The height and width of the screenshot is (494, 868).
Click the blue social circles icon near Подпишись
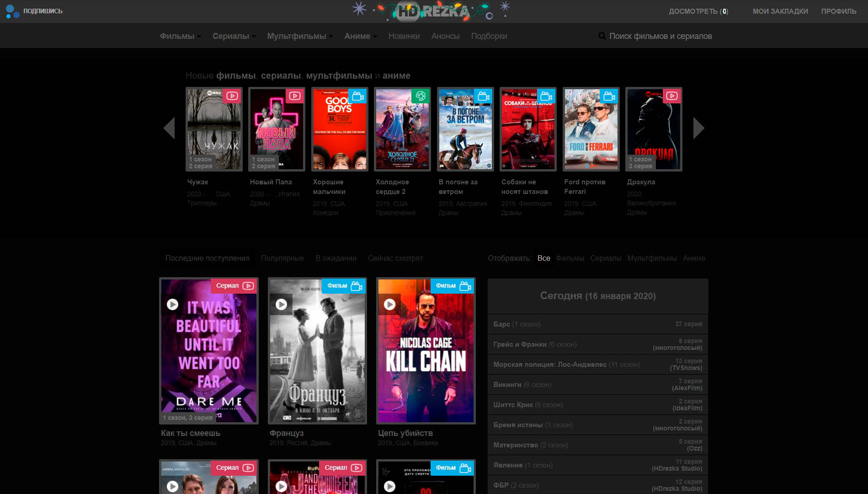12,11
